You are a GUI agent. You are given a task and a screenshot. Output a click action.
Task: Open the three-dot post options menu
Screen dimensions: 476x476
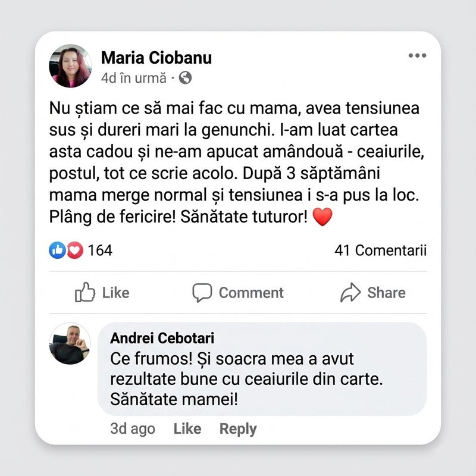(417, 56)
